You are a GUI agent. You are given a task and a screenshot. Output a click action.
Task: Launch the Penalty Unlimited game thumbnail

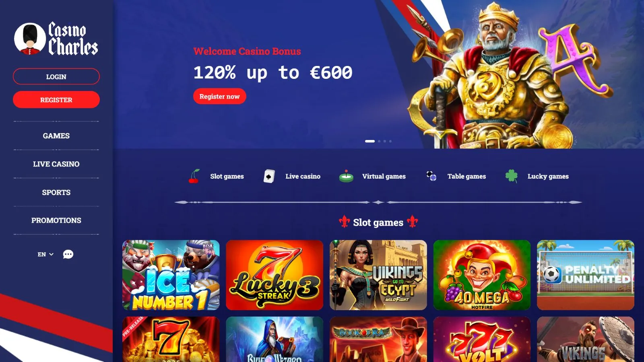586,275
